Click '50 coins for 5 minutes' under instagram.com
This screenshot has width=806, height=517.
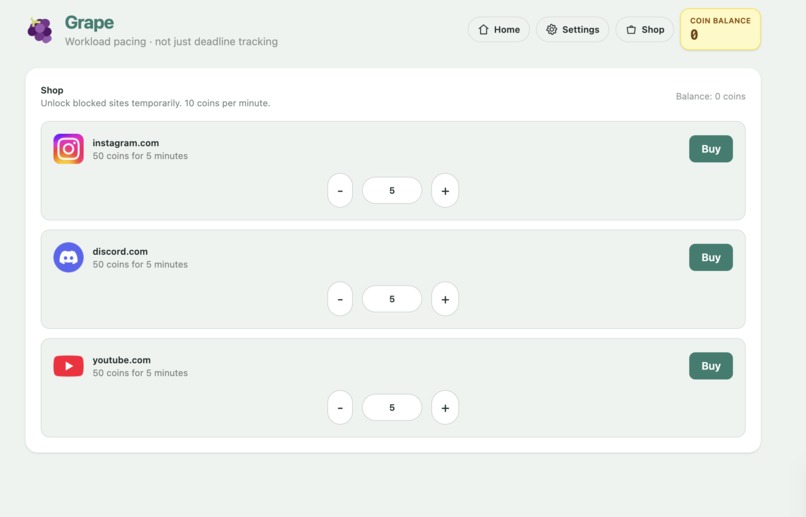pos(140,156)
